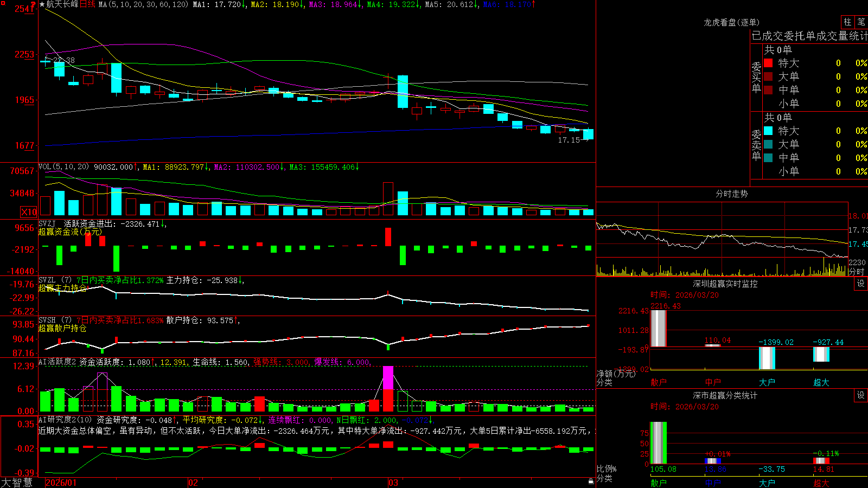Select the SVZL indicator label

click(47, 280)
